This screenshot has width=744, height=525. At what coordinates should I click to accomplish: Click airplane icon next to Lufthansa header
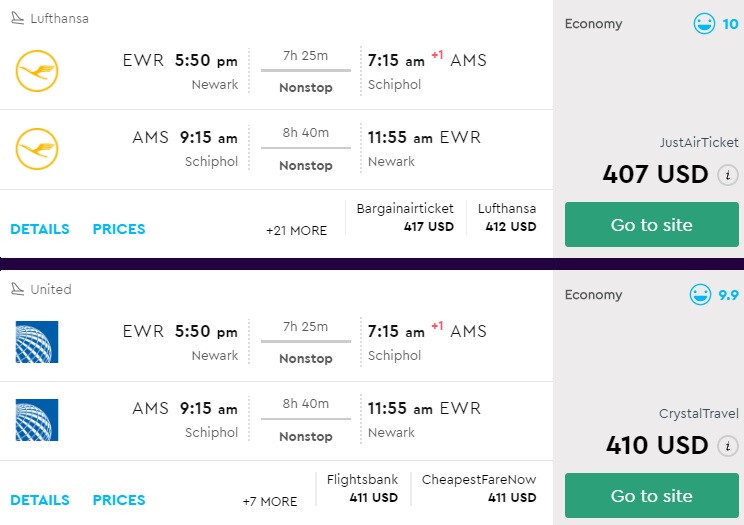(x=17, y=18)
